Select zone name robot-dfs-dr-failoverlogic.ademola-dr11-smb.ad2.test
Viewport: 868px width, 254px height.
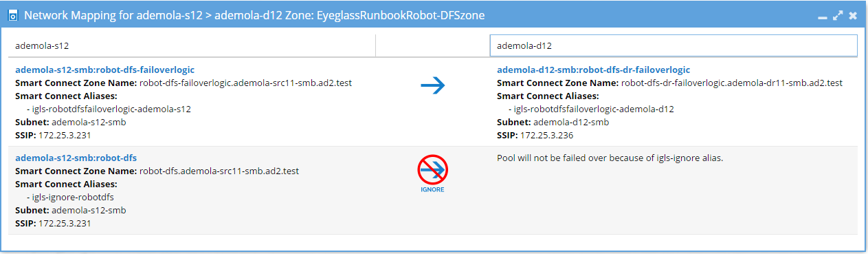coord(731,83)
